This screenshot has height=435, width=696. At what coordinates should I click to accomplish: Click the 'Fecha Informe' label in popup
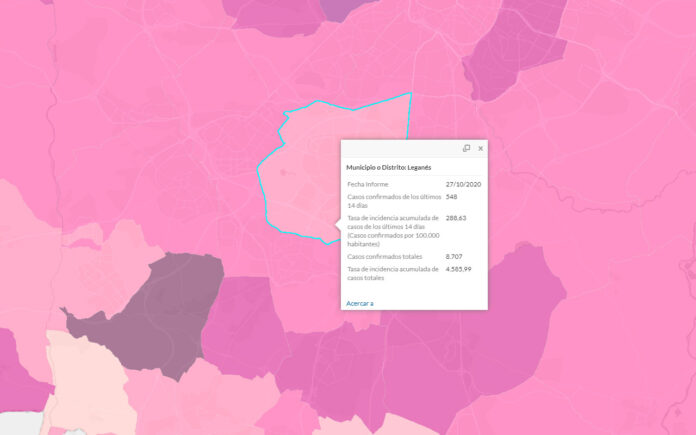(x=366, y=185)
